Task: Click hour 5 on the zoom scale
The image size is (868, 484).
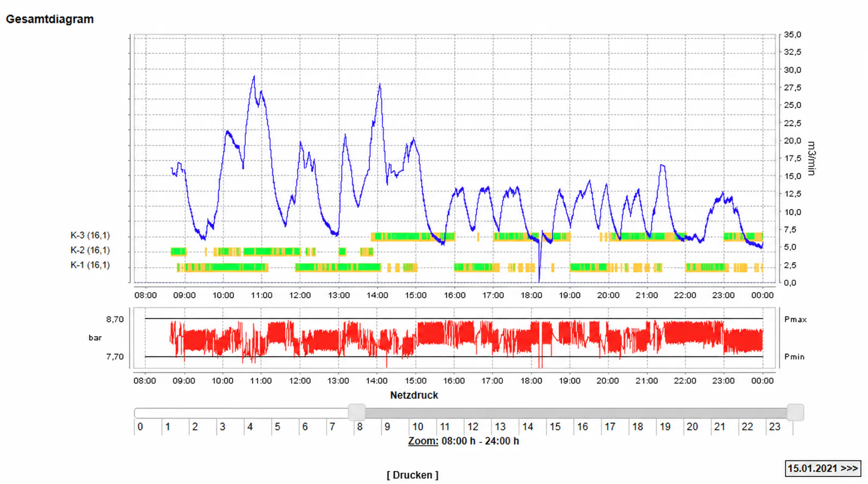Action: (x=277, y=427)
